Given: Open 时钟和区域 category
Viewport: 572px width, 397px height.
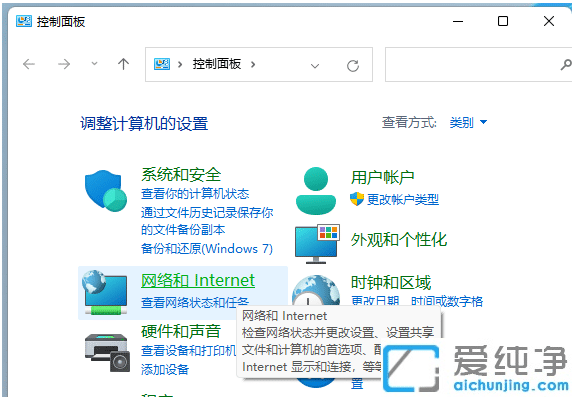Looking at the screenshot, I should tap(391, 282).
